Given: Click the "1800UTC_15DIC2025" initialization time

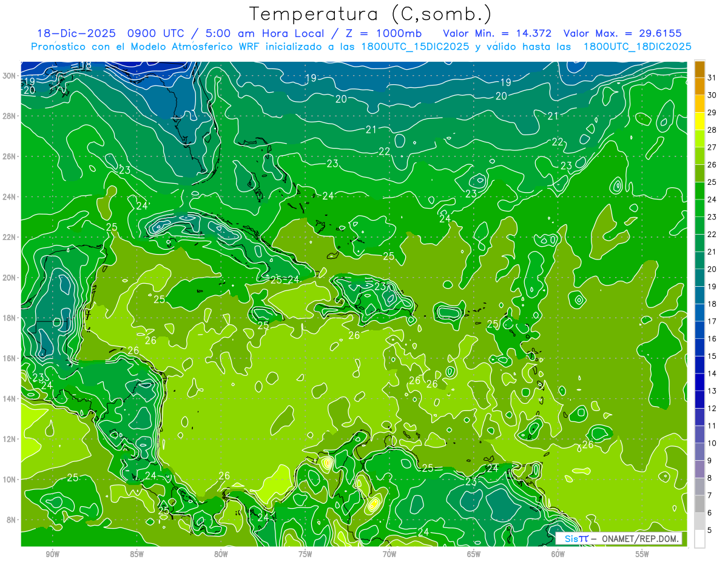Looking at the screenshot, I should pos(414,47).
